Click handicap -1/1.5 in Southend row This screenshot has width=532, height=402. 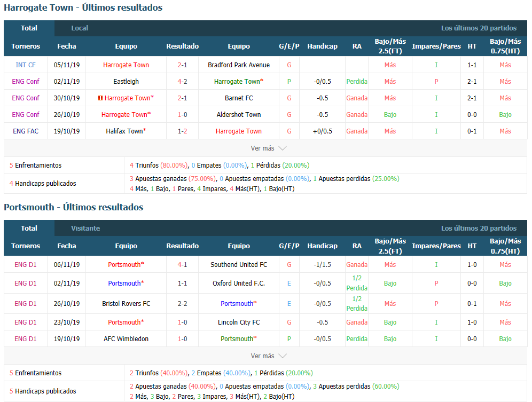pyautogui.click(x=322, y=265)
